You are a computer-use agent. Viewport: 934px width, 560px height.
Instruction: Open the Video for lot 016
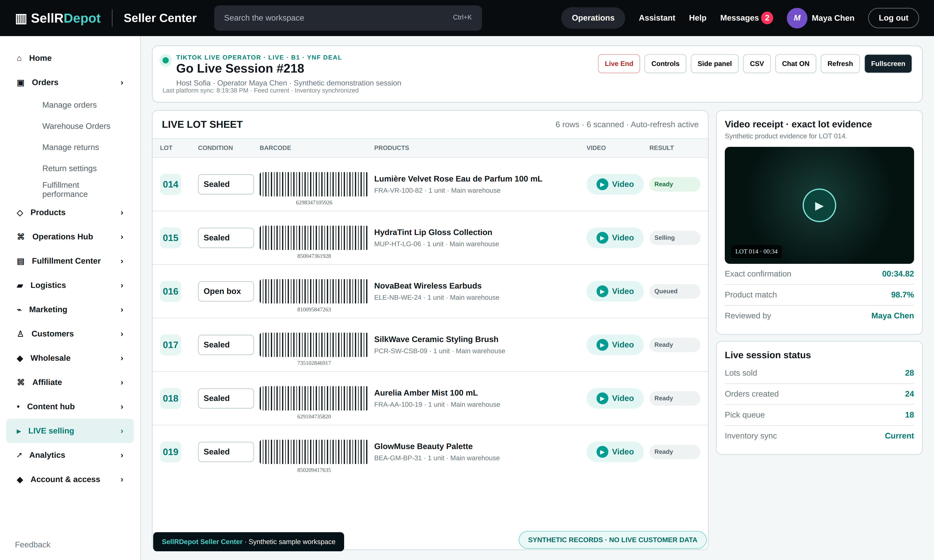pos(615,291)
